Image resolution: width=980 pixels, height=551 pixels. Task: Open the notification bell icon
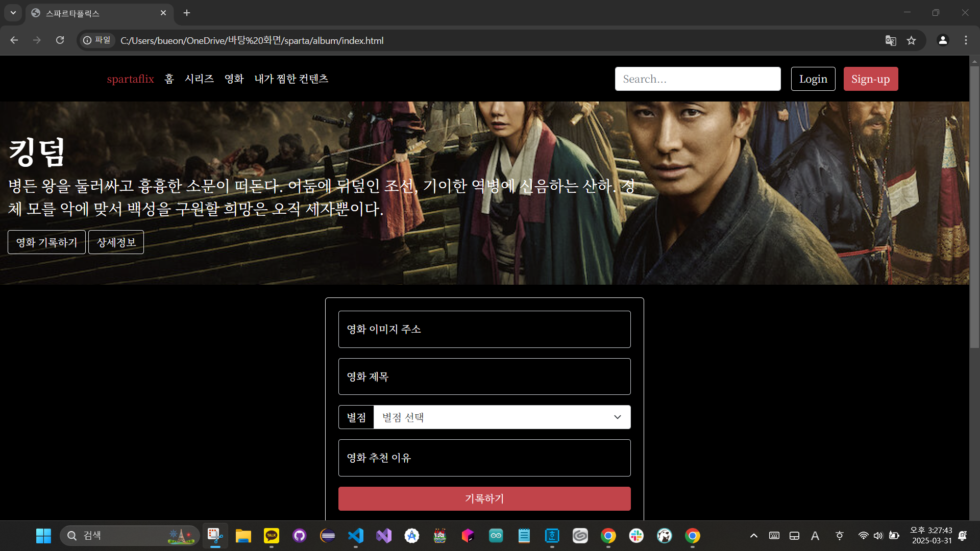(963, 536)
